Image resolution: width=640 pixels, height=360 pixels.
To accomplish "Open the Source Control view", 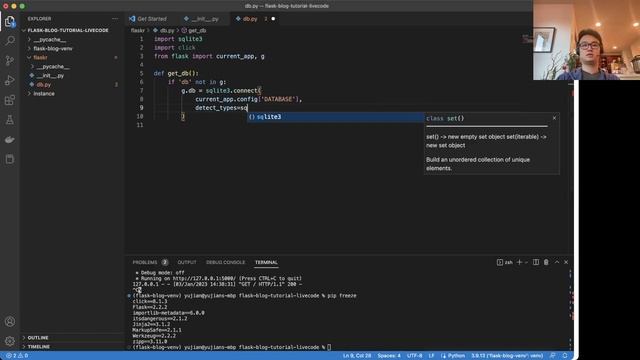I will click(x=10, y=60).
